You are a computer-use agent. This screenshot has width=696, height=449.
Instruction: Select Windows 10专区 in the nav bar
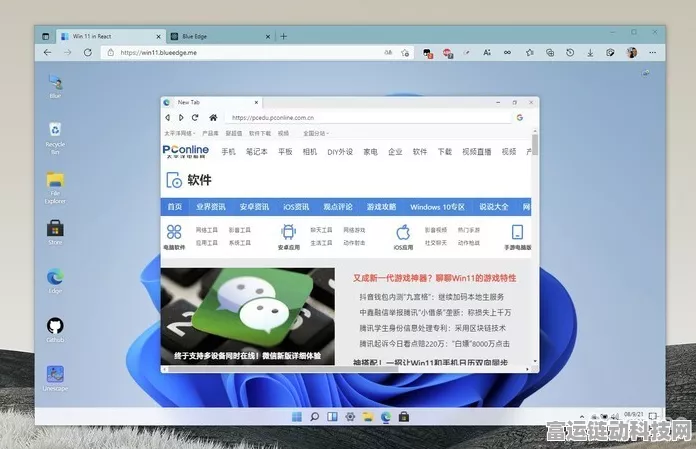[x=437, y=207]
